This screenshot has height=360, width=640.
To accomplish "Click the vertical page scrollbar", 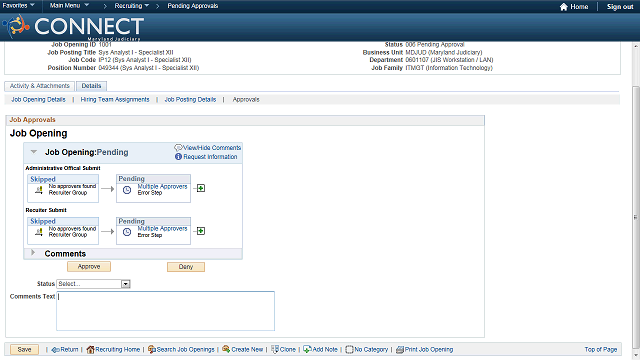I will (636, 216).
